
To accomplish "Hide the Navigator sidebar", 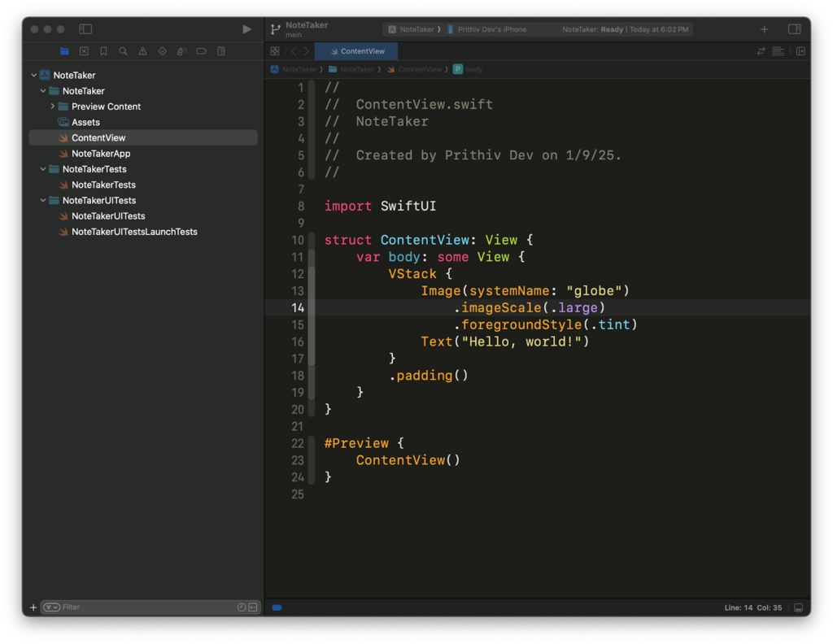I will coord(85,28).
